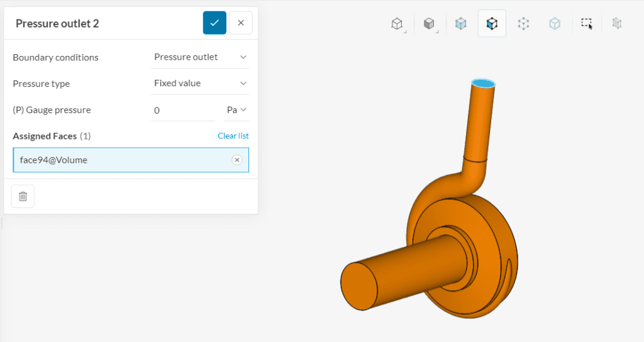
Task: Open the view orientation cube menu
Action: tap(397, 24)
